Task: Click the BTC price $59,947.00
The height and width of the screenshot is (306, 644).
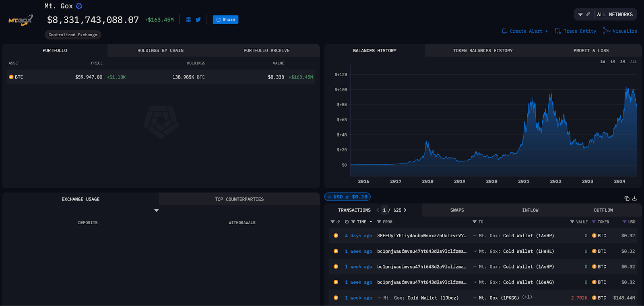Action: (89, 77)
